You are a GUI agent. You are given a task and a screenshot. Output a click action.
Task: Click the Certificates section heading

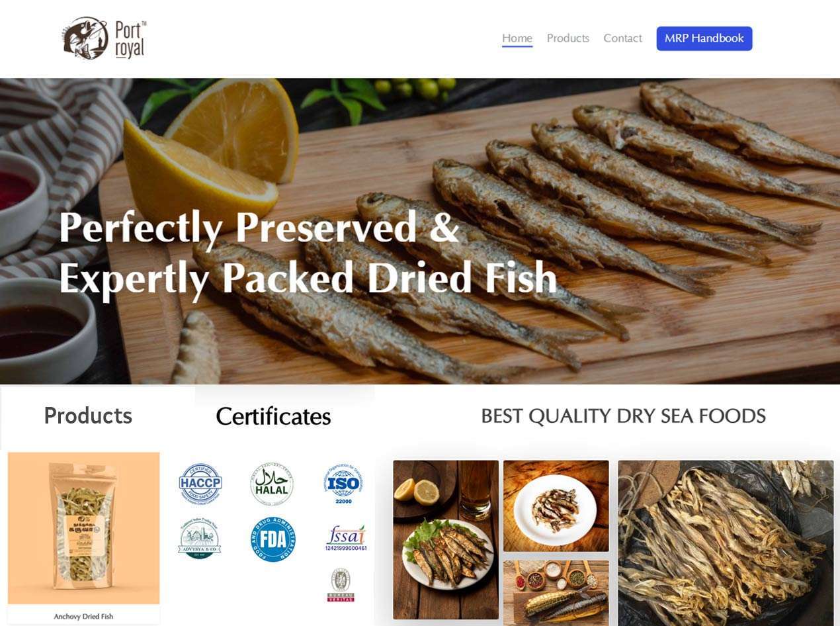(273, 416)
